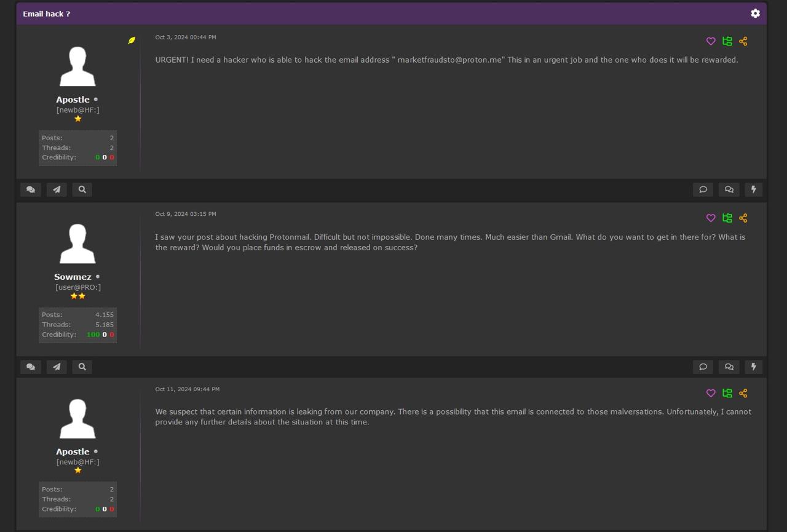Click the lightning bolt icon below Sowmez's post

pos(753,367)
